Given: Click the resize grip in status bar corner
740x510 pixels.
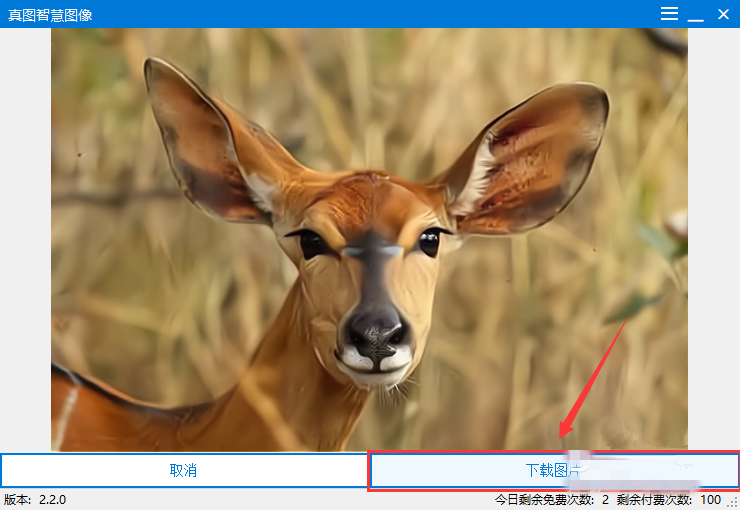Looking at the screenshot, I should (x=734, y=504).
